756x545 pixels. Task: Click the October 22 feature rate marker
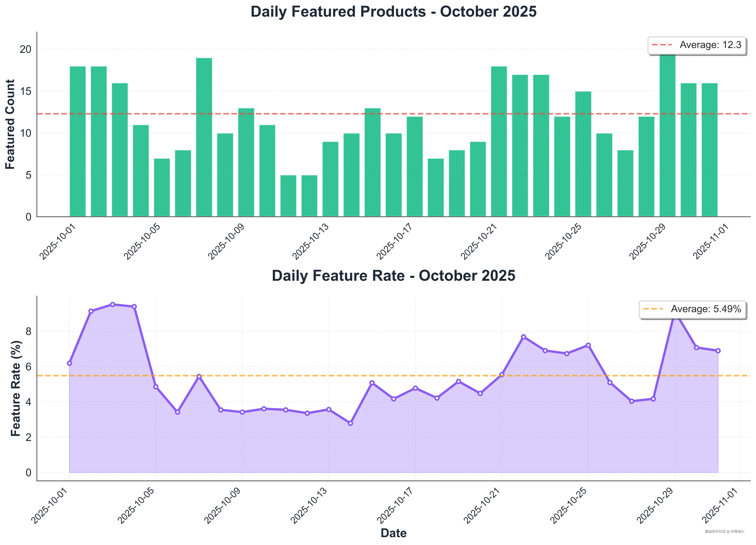tap(523, 337)
